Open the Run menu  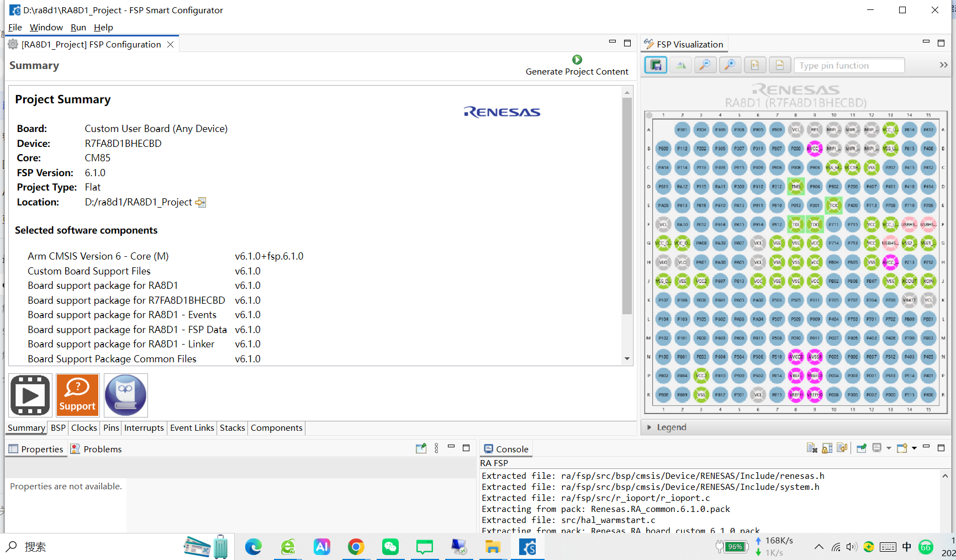click(78, 27)
